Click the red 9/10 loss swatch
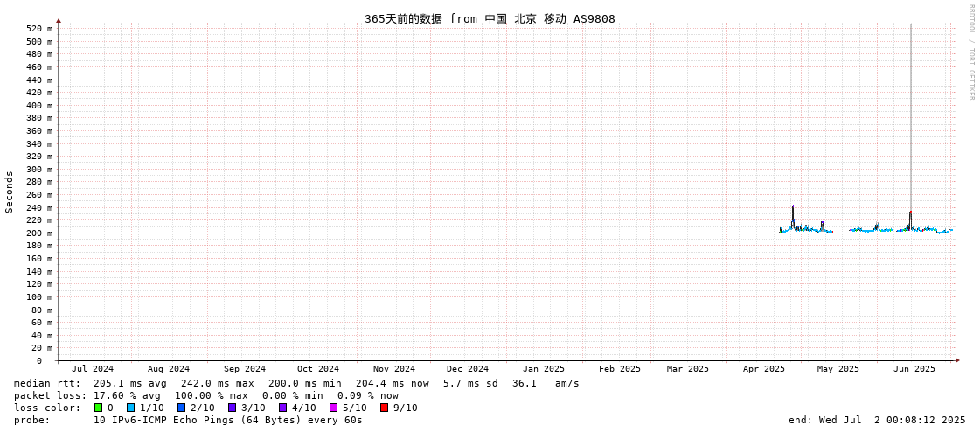Image resolution: width=980 pixels, height=432 pixels. point(385,408)
